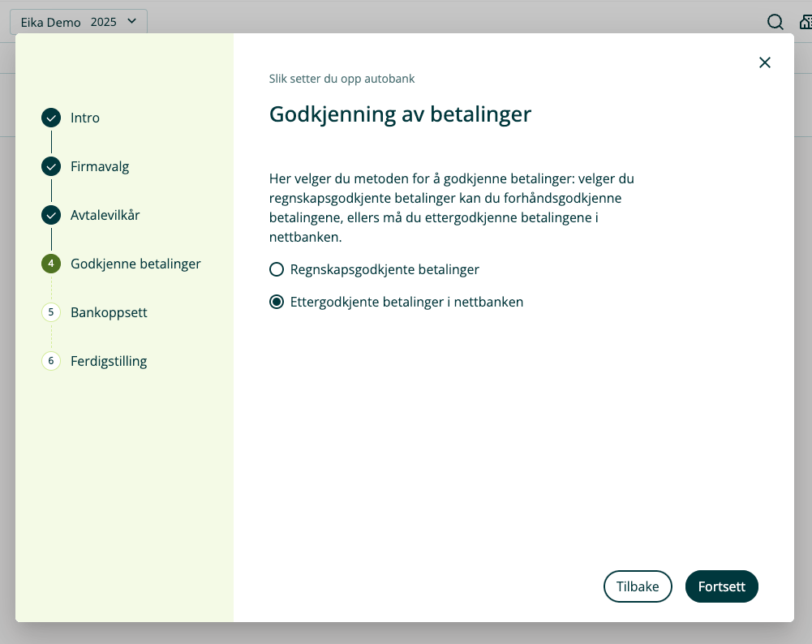
Task: Go to the Ferdigstilling step label
Action: click(109, 361)
